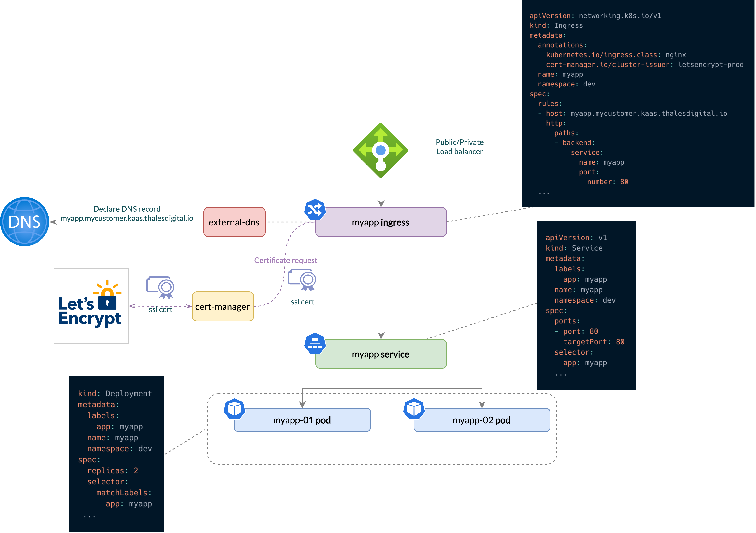This screenshot has height=533, width=756.
Task: Click '- port: 80' in the Service YAML
Action: coord(576,331)
